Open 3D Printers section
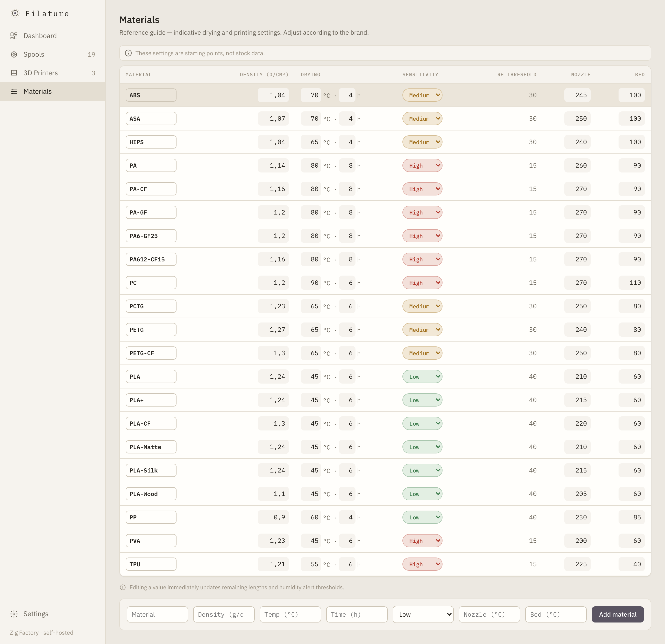This screenshot has width=665, height=644. (x=53, y=73)
